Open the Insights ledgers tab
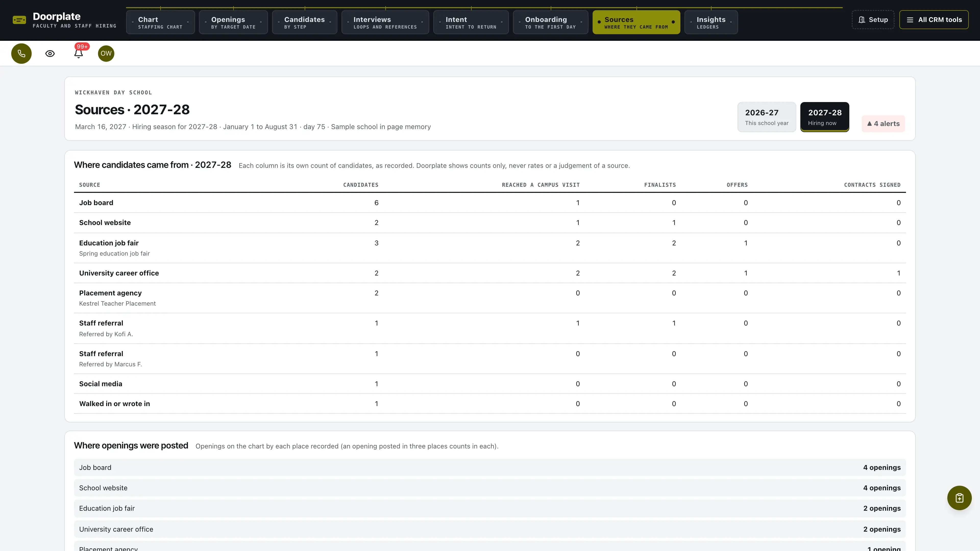Viewport: 980px width, 551px height. [x=711, y=22]
